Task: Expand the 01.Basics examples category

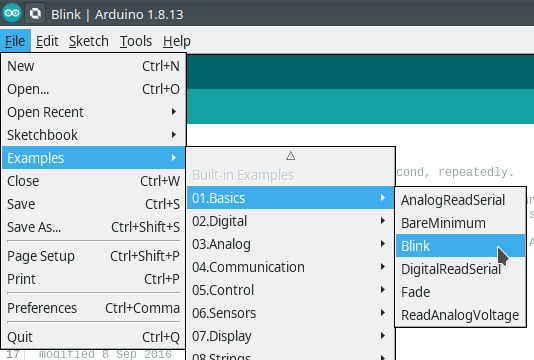Action: pyautogui.click(x=290, y=198)
